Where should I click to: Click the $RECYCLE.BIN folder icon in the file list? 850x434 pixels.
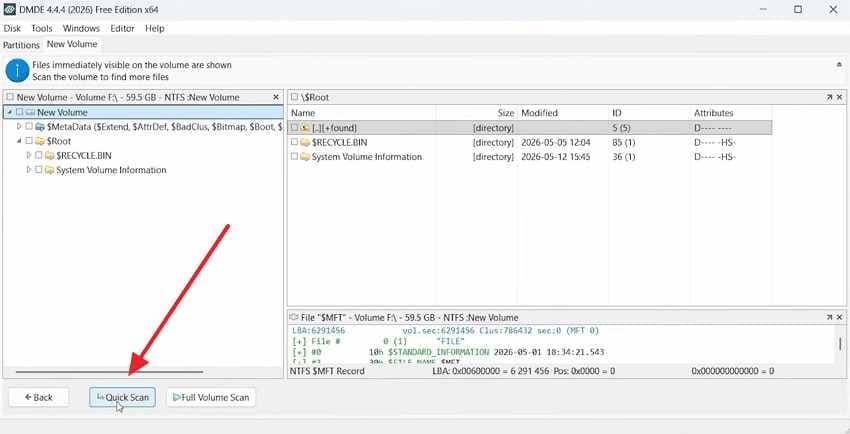(x=305, y=142)
